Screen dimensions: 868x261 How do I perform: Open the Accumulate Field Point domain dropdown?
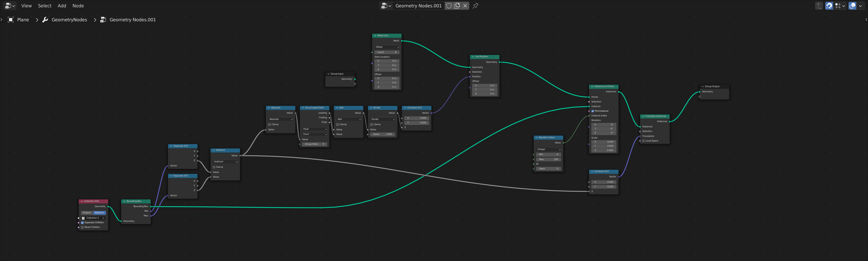click(x=315, y=134)
